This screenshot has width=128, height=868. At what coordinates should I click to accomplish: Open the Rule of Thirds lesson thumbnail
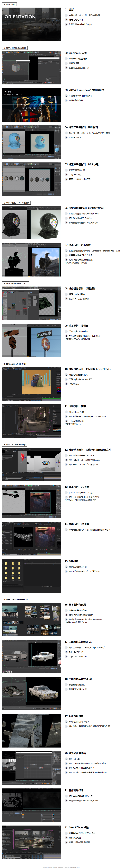pos(31,105)
